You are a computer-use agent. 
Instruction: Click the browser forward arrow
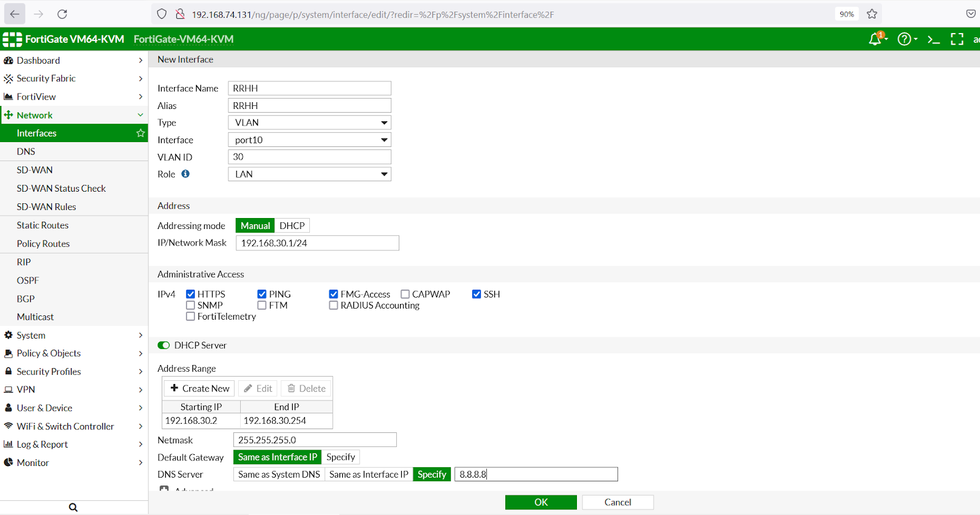(x=39, y=14)
